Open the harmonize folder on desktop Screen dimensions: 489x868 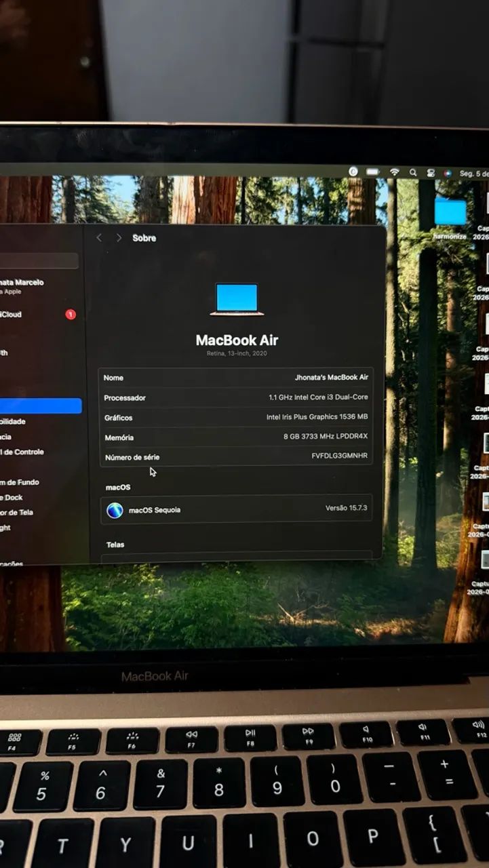tap(450, 218)
